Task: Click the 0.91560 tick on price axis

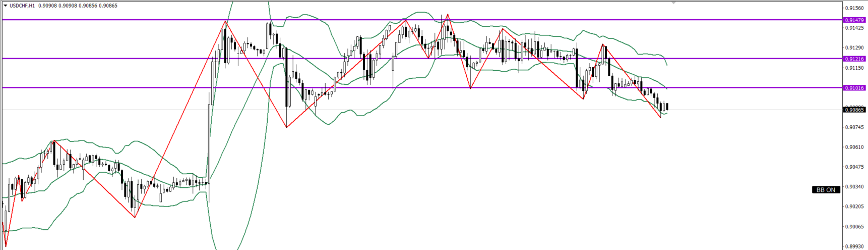Action: pyautogui.click(x=854, y=9)
